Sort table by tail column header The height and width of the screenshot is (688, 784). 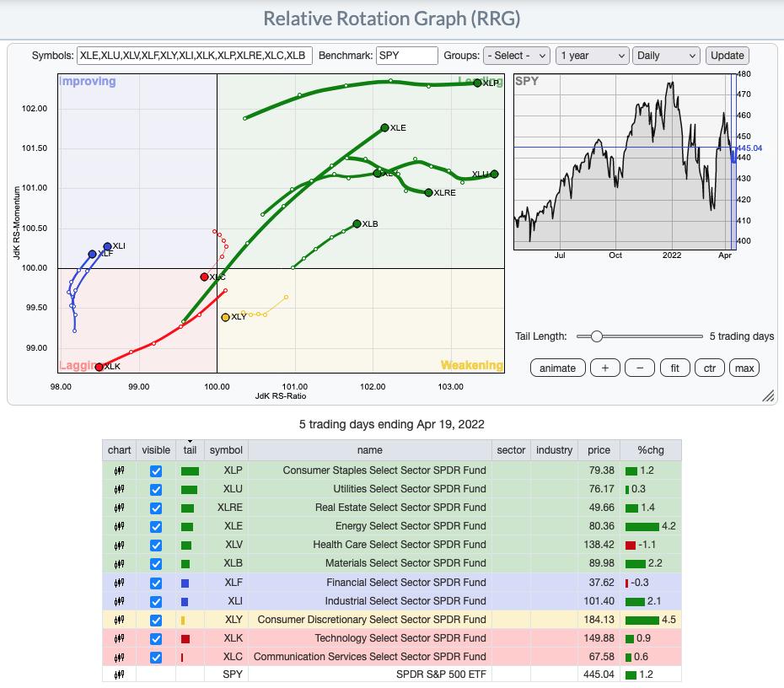pos(190,450)
